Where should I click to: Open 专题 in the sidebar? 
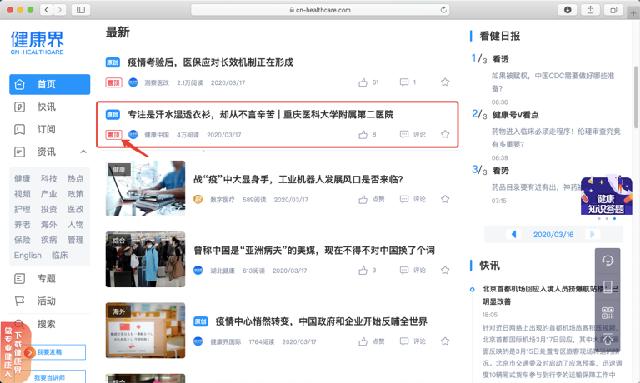47,278
